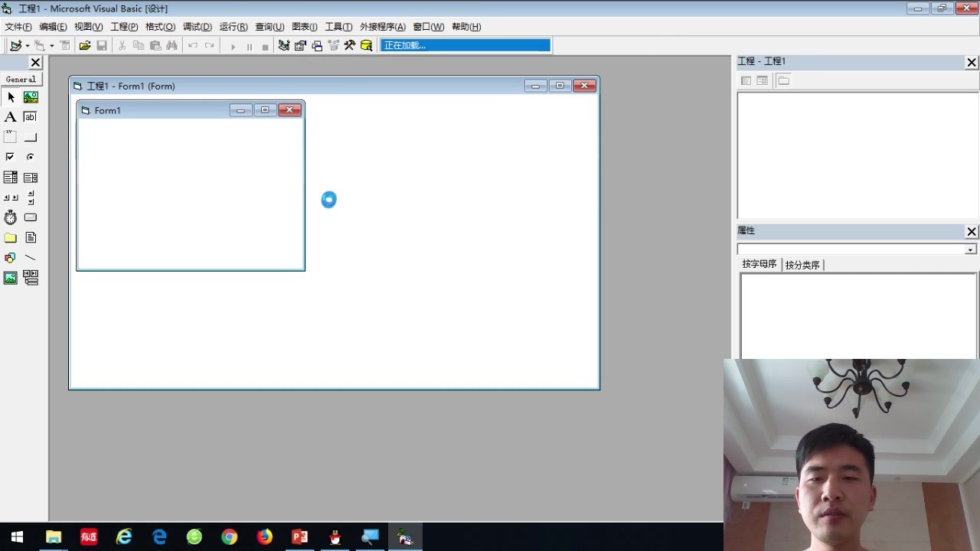Click the Undo toolbar icon

click(193, 46)
